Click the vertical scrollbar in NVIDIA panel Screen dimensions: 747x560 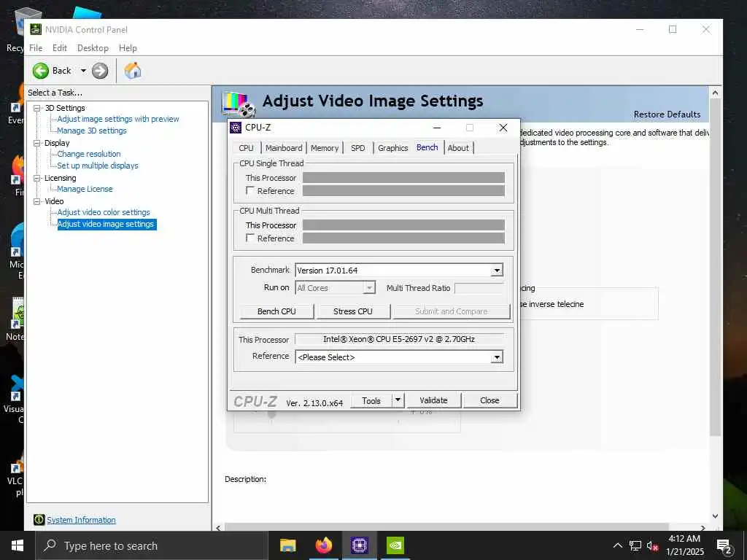click(715, 267)
